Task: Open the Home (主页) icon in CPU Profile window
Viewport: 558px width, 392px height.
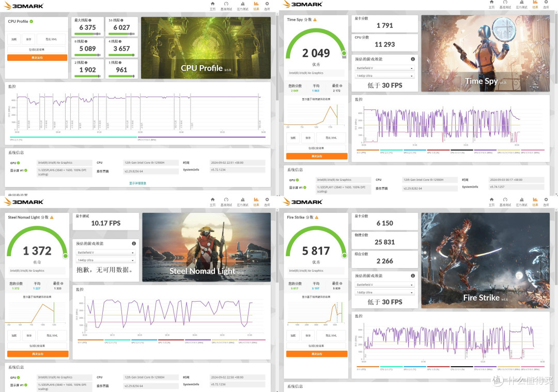Action: click(212, 5)
